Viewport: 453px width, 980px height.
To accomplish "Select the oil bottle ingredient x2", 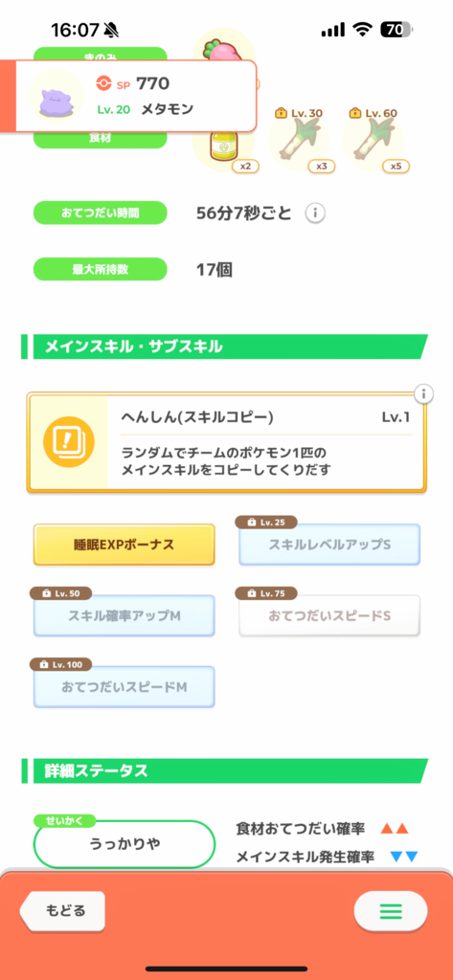I will click(x=224, y=146).
